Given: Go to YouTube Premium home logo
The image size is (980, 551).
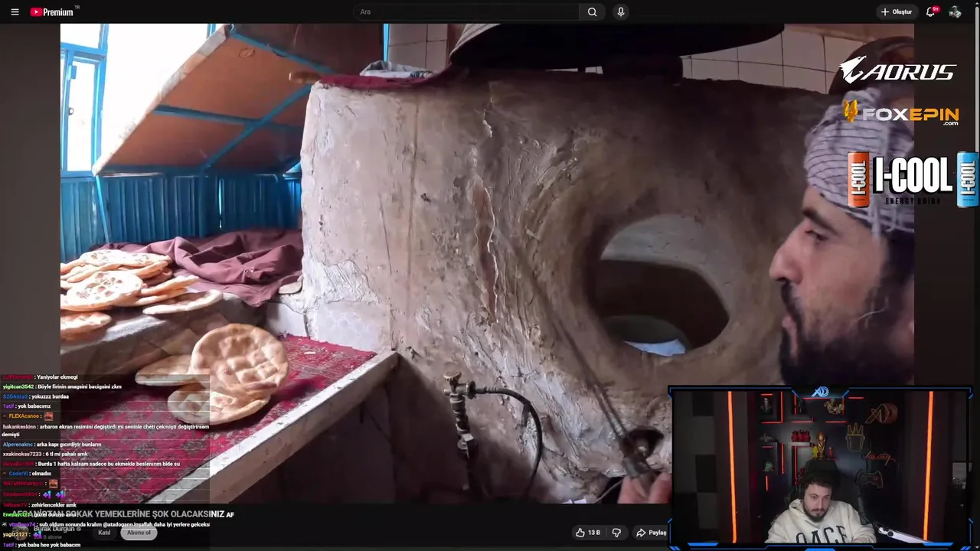Looking at the screenshot, I should point(54,11).
